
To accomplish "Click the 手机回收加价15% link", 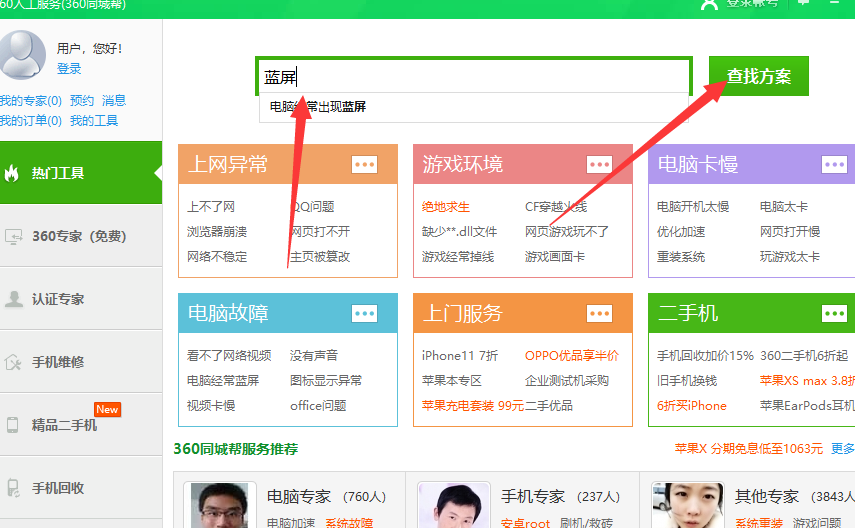I will pyautogui.click(x=705, y=356).
